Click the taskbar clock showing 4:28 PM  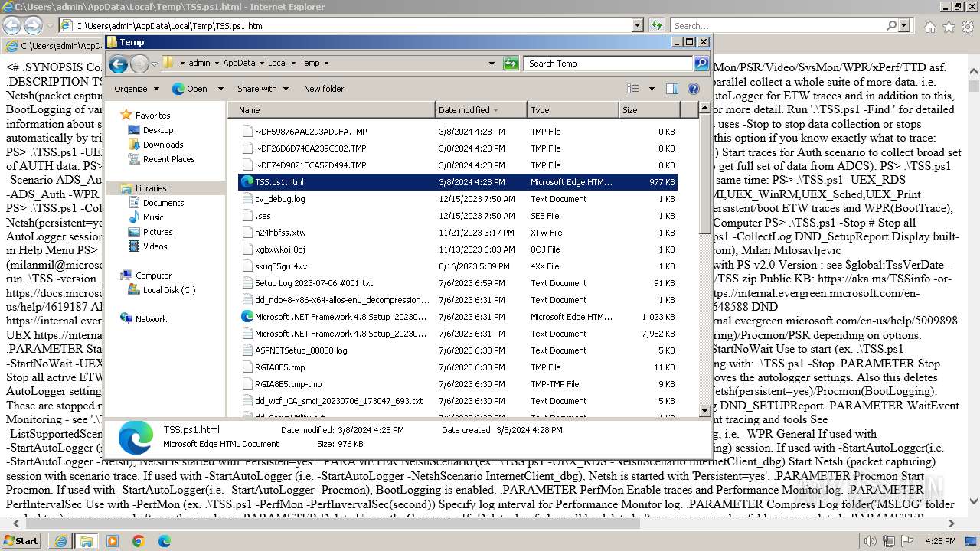[x=940, y=541]
